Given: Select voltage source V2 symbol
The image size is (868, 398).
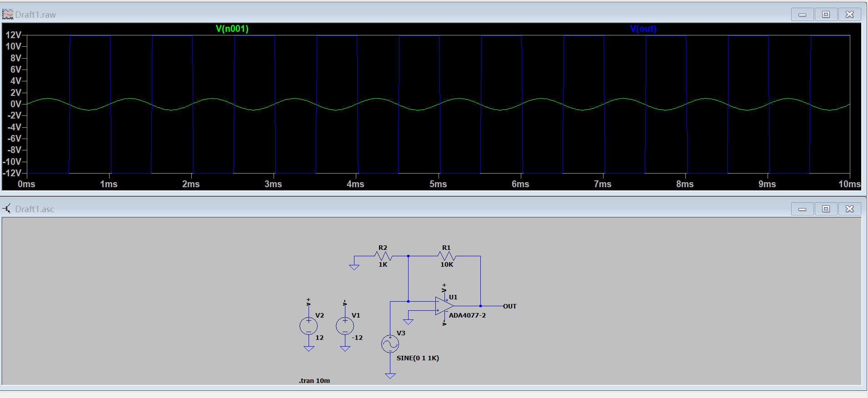Looking at the screenshot, I should [309, 326].
